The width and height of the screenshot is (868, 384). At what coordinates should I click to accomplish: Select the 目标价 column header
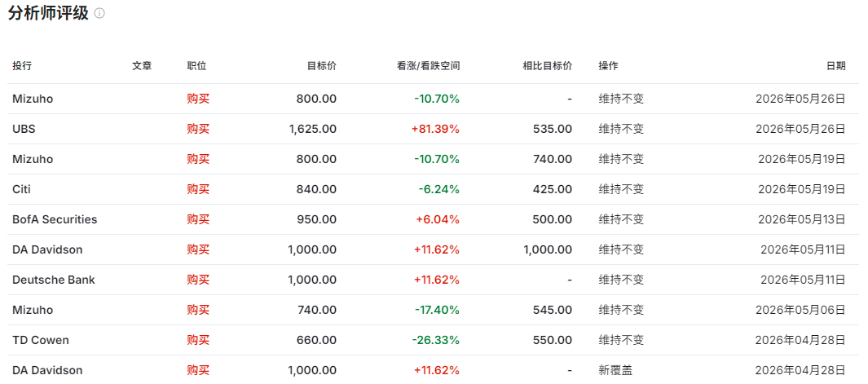coord(322,66)
